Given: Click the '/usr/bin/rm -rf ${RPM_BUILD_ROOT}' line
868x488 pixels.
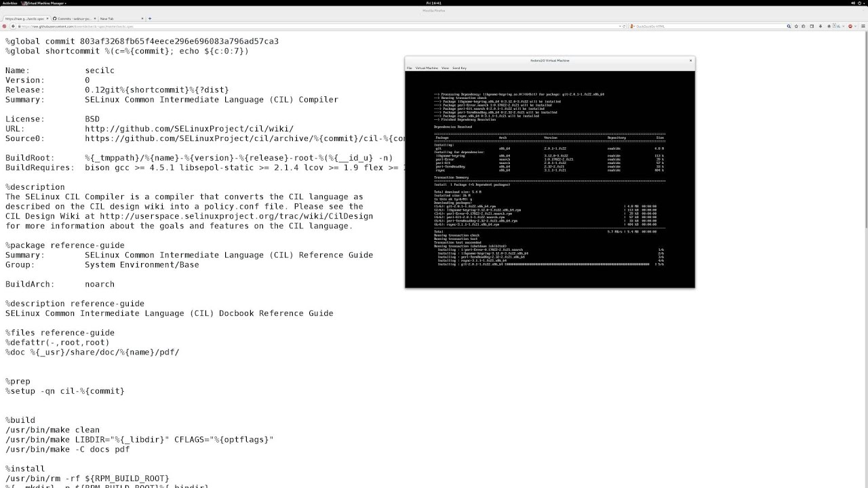Looking at the screenshot, I should coord(87,479).
